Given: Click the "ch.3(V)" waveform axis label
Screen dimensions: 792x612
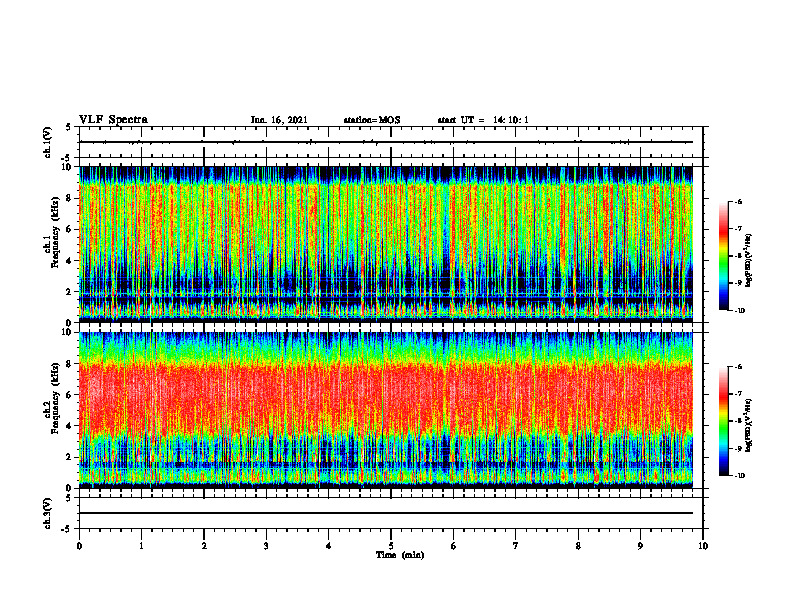Looking at the screenshot, I should tap(48, 513).
